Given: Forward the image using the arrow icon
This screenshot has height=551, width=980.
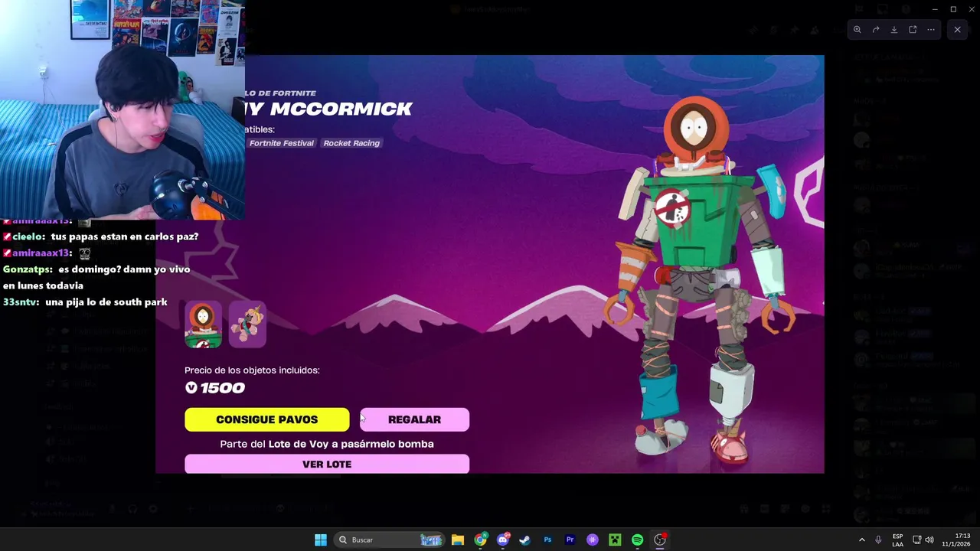Looking at the screenshot, I should tap(876, 30).
